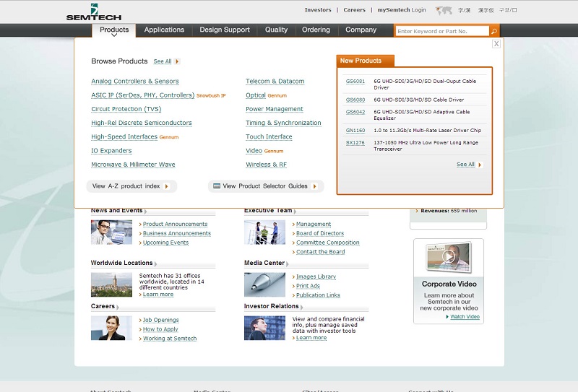This screenshot has height=392, width=578.
Task: Open Images Library link
Action: pyautogui.click(x=316, y=276)
